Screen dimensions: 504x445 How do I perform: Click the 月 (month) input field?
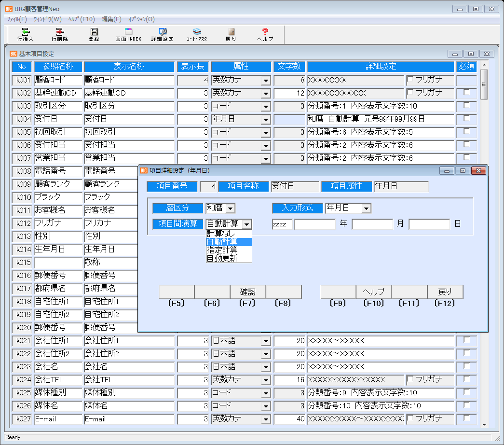click(372, 224)
